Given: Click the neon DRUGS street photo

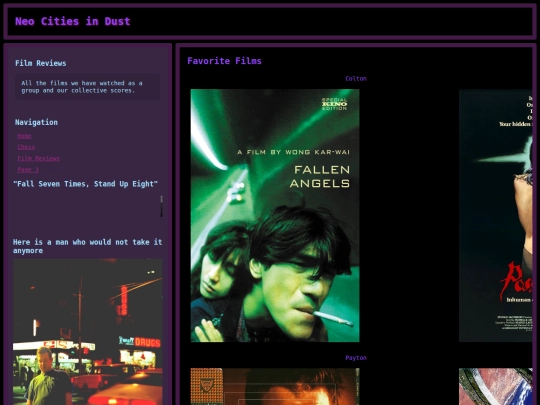Looking at the screenshot, I should point(87,332).
